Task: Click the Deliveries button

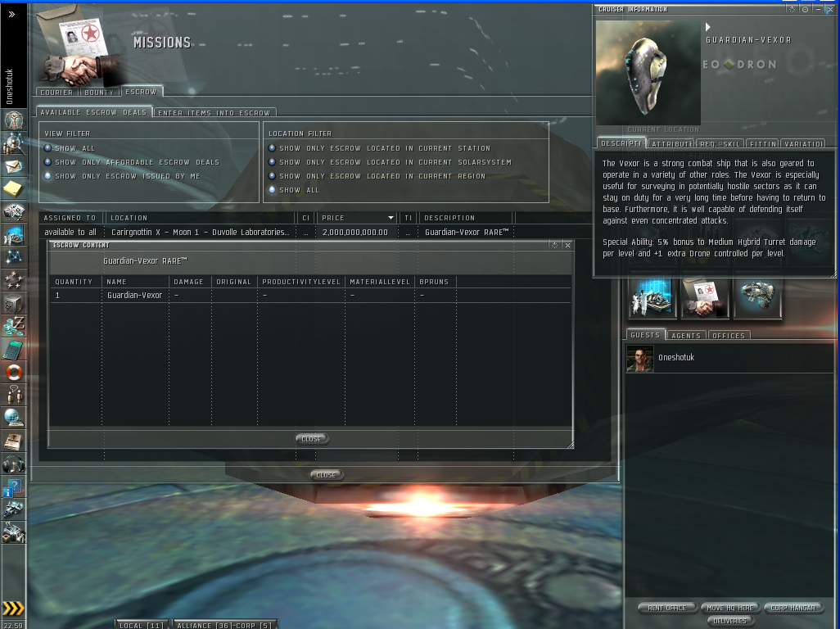Action: click(729, 621)
